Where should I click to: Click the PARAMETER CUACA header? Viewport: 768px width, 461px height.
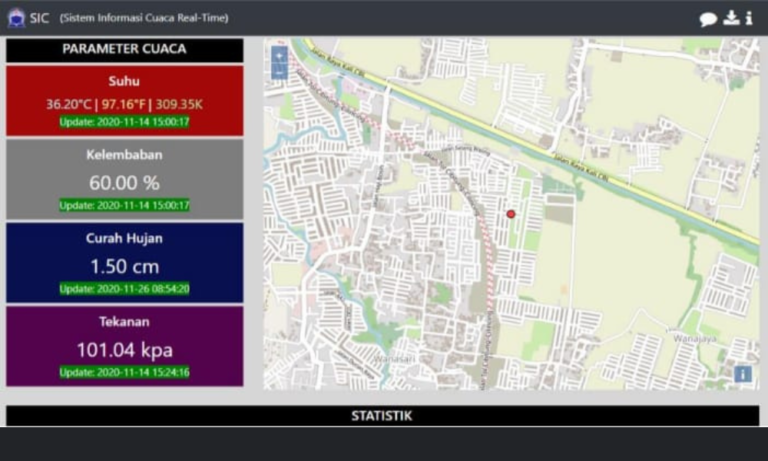coord(124,49)
